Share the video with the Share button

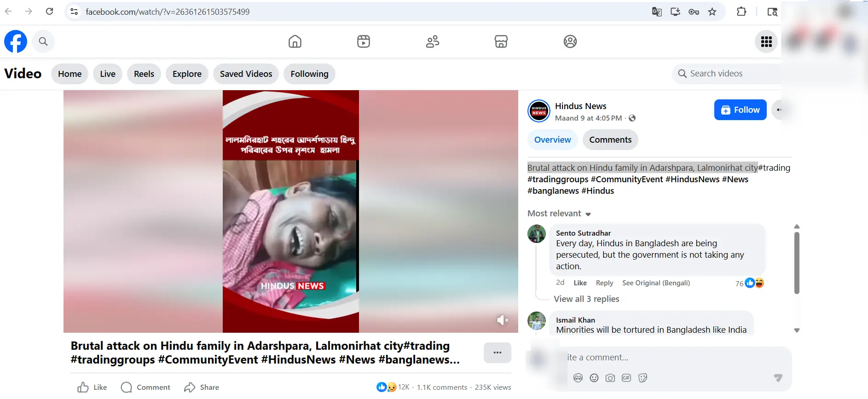[x=202, y=387]
